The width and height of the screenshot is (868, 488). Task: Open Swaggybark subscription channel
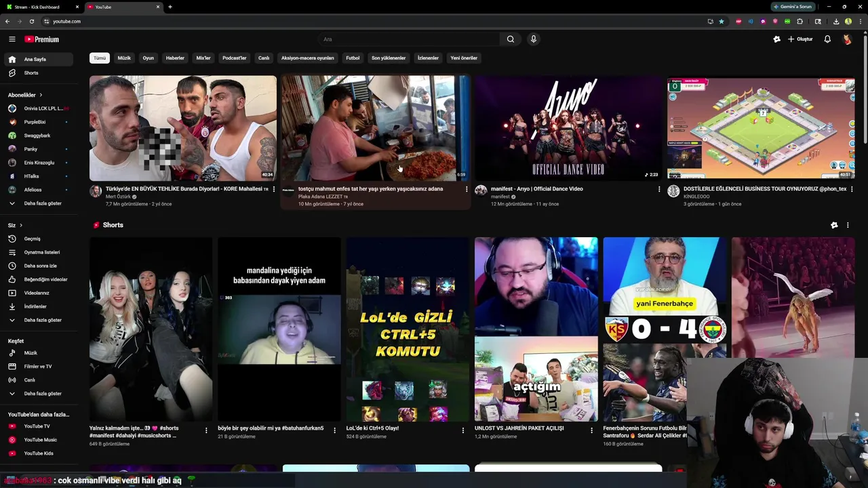(37, 136)
